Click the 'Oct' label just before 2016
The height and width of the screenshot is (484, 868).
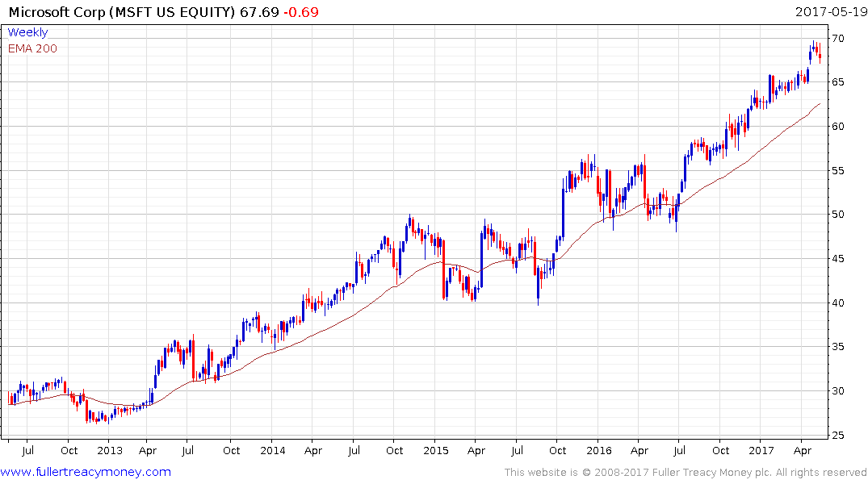[x=558, y=450]
